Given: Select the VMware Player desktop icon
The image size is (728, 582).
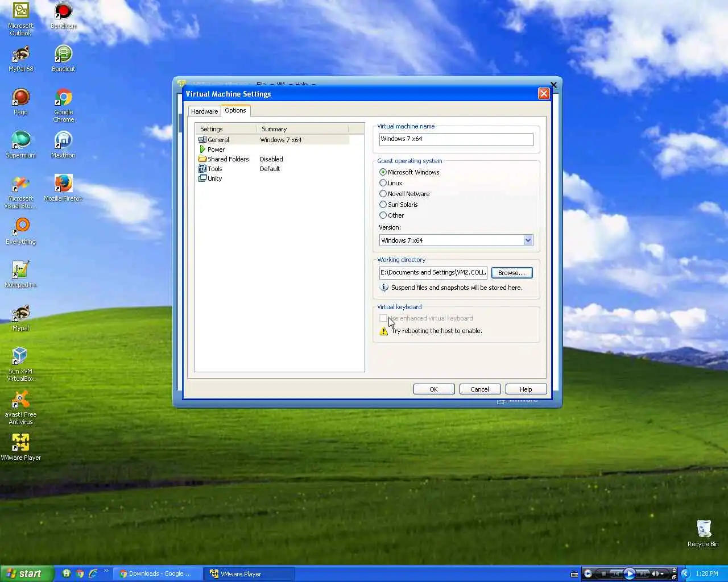Looking at the screenshot, I should click(x=20, y=447).
